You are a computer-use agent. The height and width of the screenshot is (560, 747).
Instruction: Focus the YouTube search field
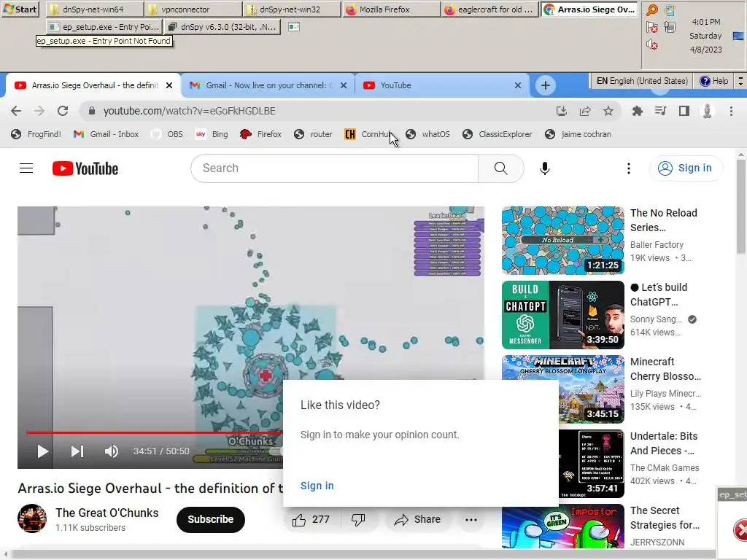click(334, 168)
